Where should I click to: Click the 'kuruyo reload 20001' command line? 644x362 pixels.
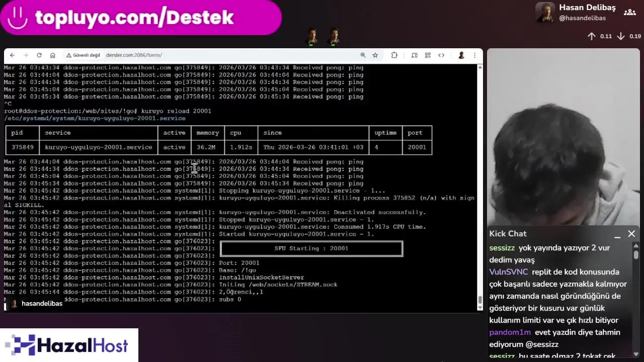click(x=176, y=111)
